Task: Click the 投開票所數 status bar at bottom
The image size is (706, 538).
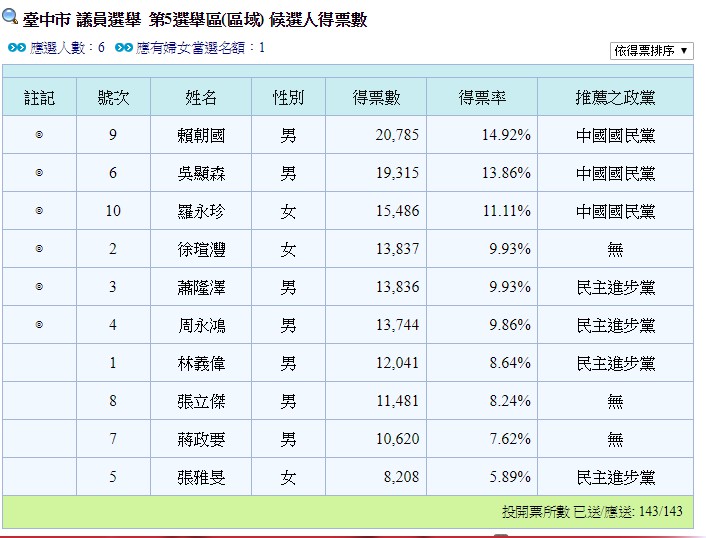Action: [591, 512]
